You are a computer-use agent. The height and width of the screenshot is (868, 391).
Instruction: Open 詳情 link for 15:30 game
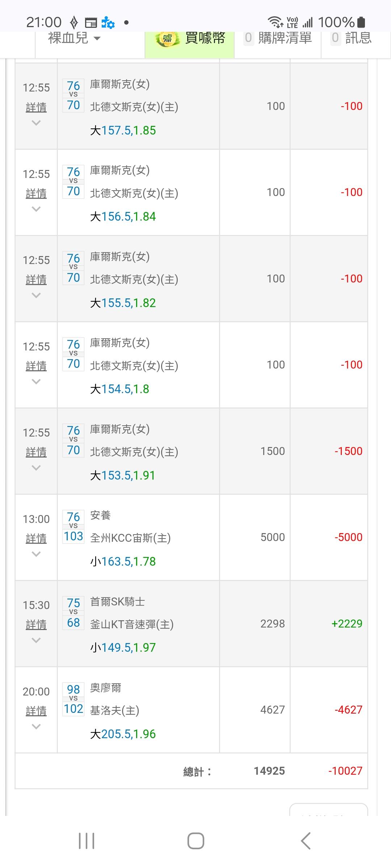tap(36, 625)
